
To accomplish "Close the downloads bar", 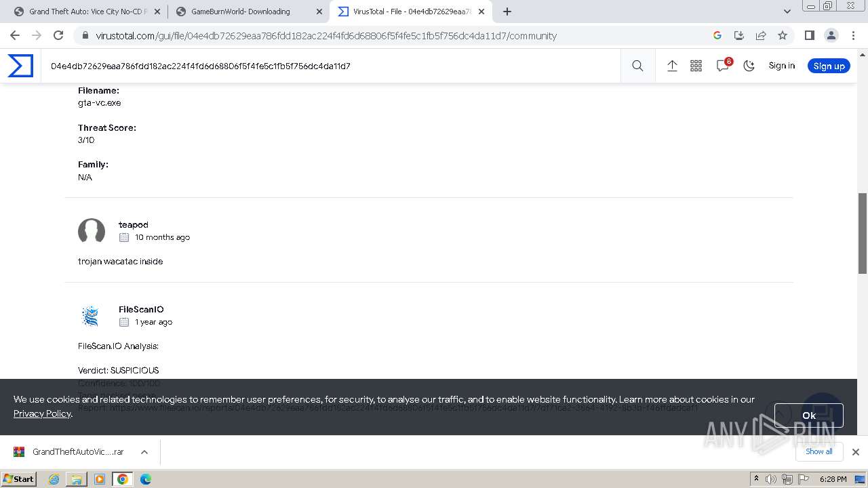I will coord(855,452).
